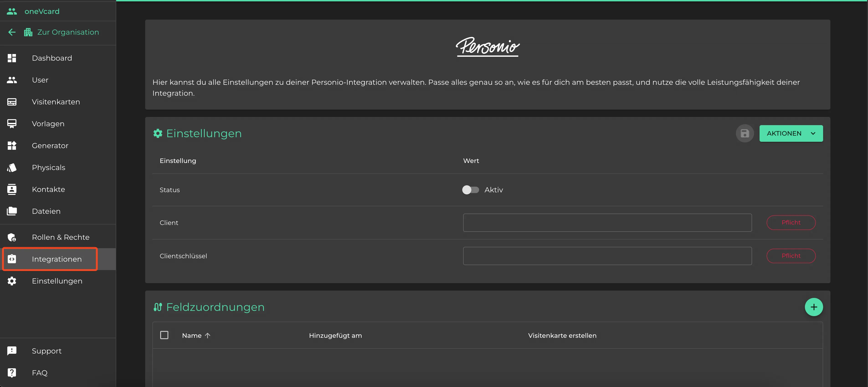868x387 pixels.
Task: Check the Name column checkbox
Action: (x=164, y=335)
